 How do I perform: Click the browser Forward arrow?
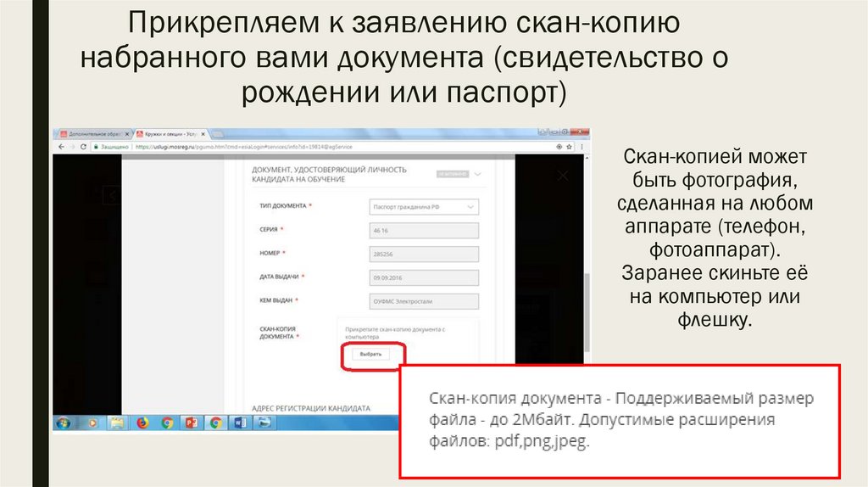[72, 147]
